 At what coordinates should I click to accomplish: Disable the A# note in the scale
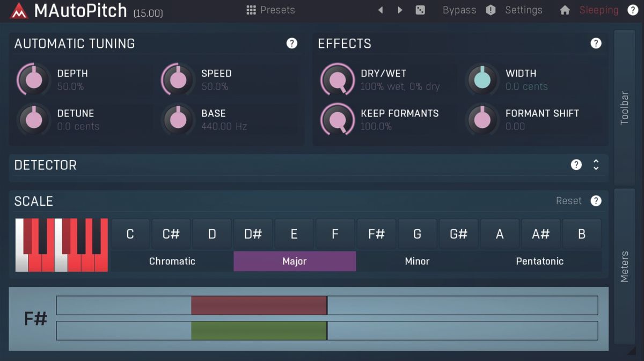click(540, 234)
